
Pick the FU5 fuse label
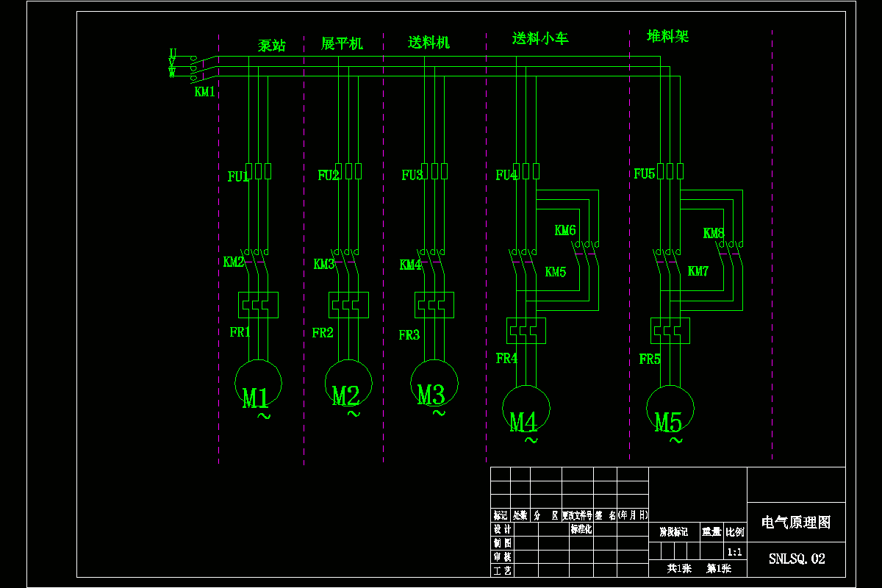pos(645,174)
